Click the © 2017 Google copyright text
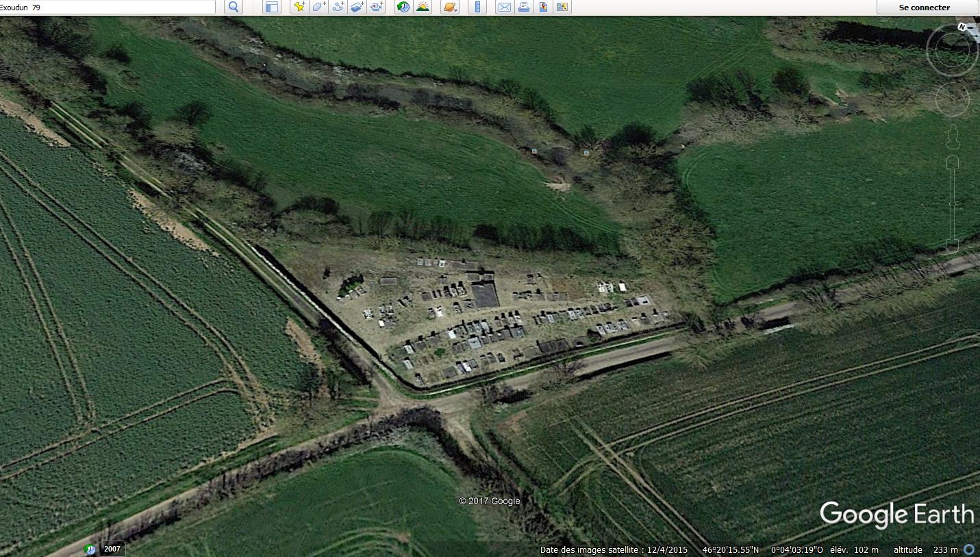This screenshot has height=557, width=980. [x=490, y=501]
